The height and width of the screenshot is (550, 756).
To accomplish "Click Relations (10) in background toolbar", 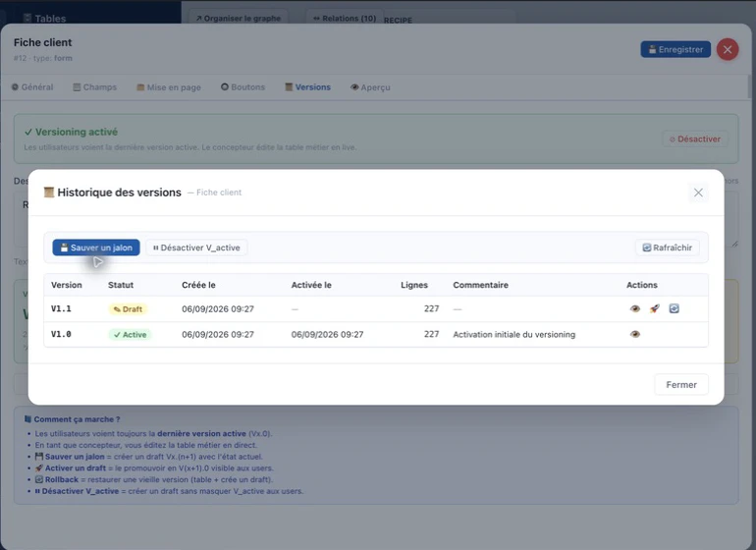I will point(345,19).
